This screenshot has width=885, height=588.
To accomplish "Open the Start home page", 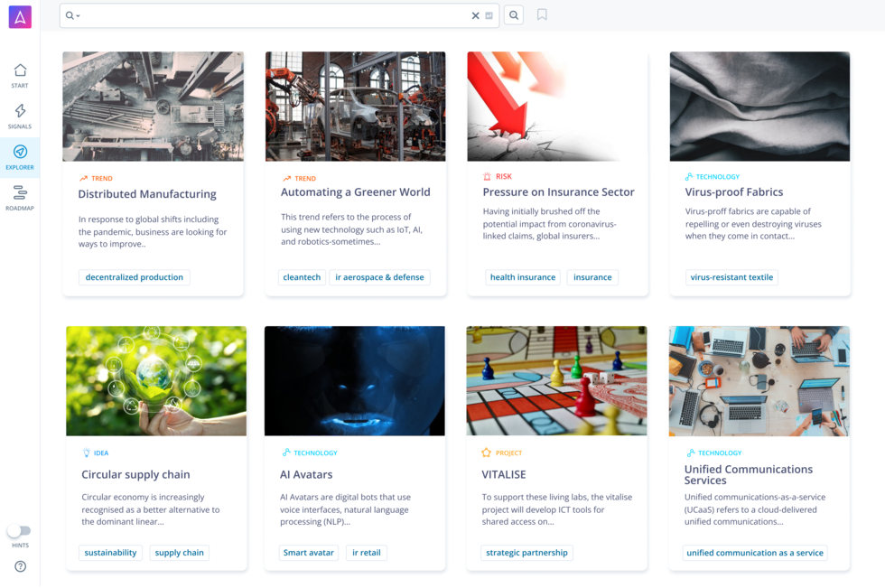I will point(20,76).
